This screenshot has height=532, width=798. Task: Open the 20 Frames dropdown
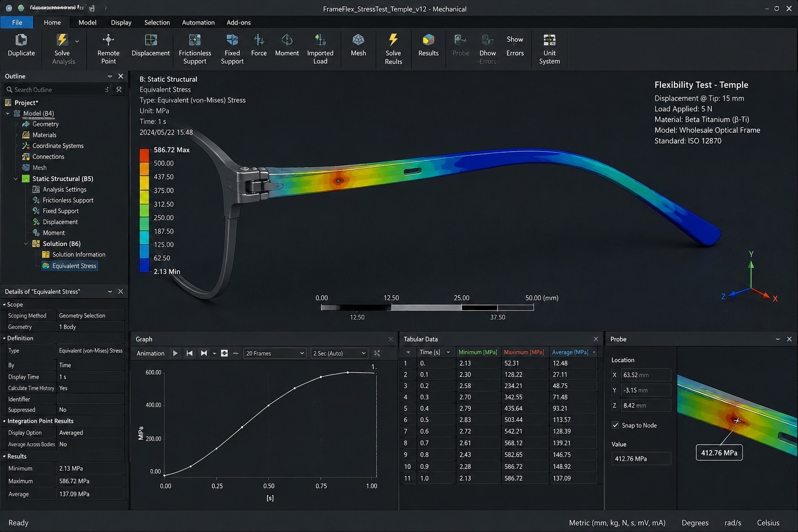(x=274, y=353)
